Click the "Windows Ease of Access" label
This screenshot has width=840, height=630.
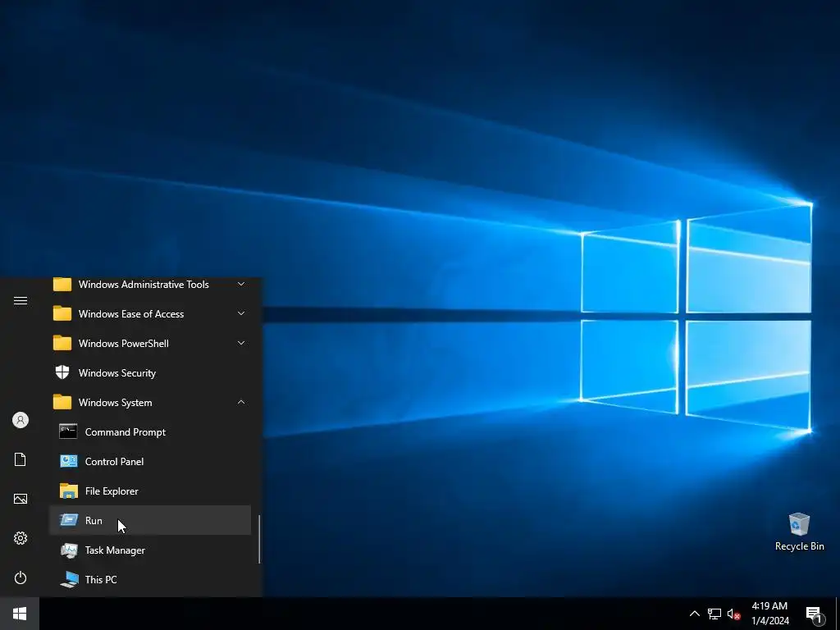tap(131, 314)
